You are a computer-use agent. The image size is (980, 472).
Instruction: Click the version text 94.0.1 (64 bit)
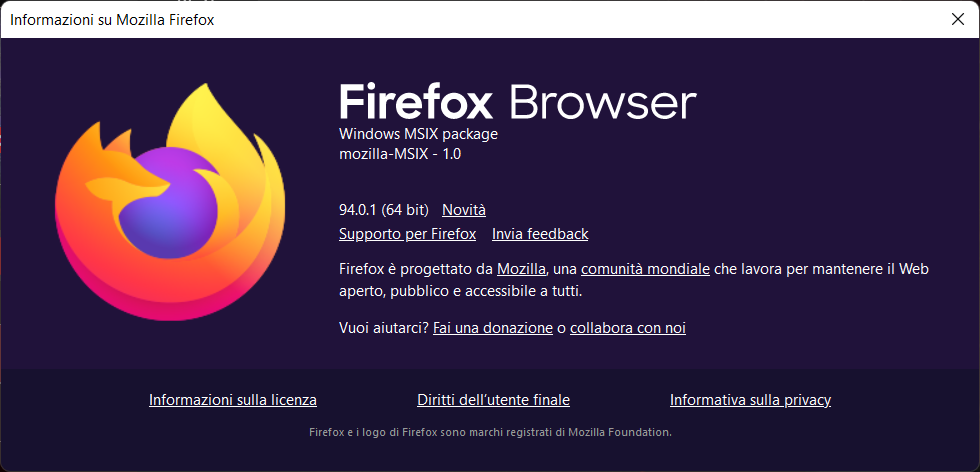coord(384,210)
